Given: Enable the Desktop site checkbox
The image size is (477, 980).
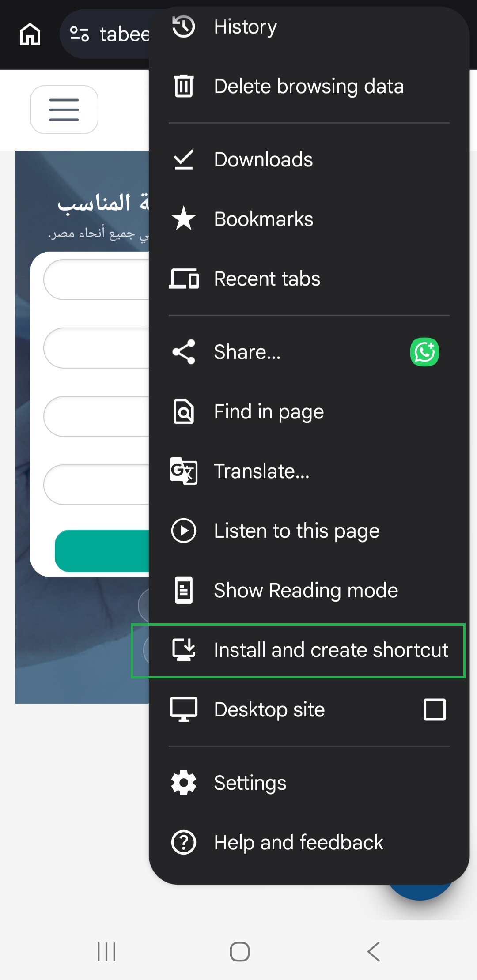Looking at the screenshot, I should [x=435, y=709].
